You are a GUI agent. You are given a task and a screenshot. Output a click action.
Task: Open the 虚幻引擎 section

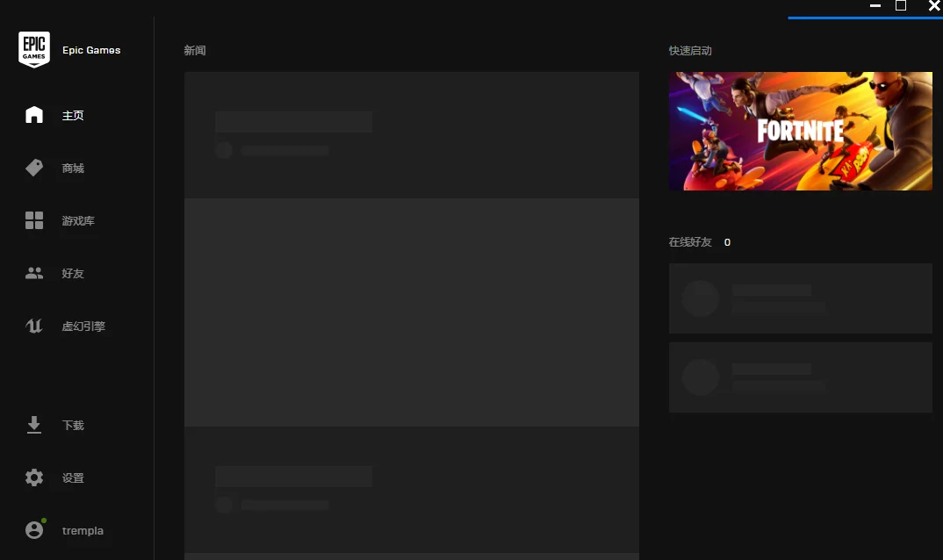pos(83,326)
